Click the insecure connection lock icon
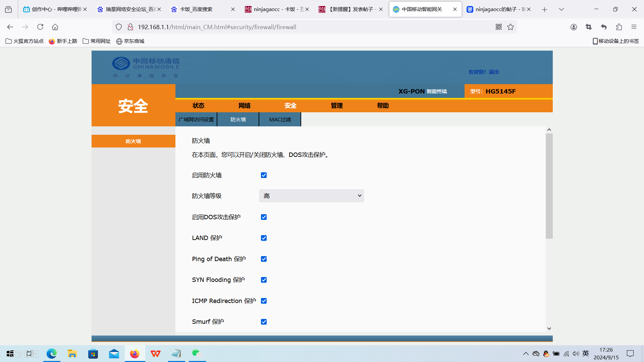 pyautogui.click(x=130, y=27)
